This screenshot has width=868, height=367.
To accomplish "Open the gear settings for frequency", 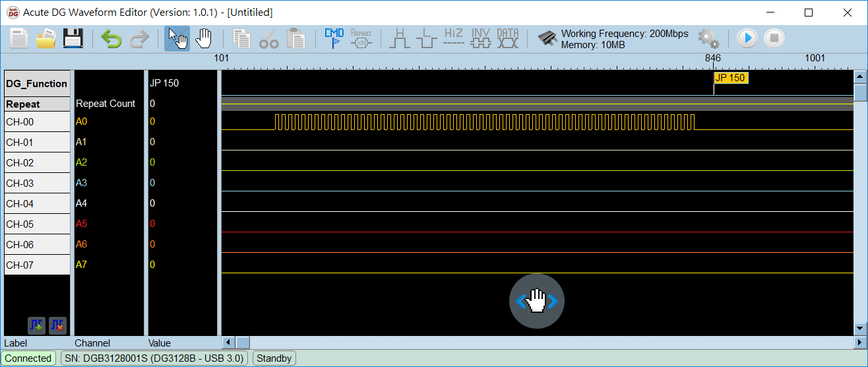I will click(709, 39).
